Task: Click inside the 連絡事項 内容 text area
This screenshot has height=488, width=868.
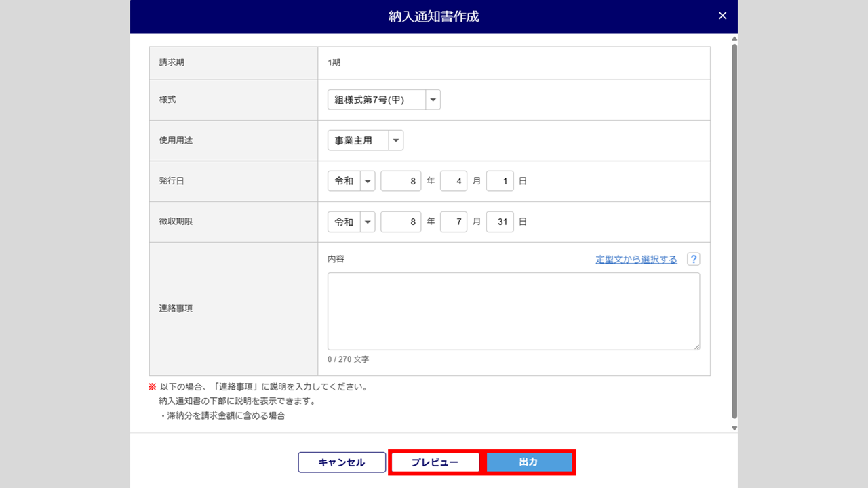Action: click(x=513, y=311)
